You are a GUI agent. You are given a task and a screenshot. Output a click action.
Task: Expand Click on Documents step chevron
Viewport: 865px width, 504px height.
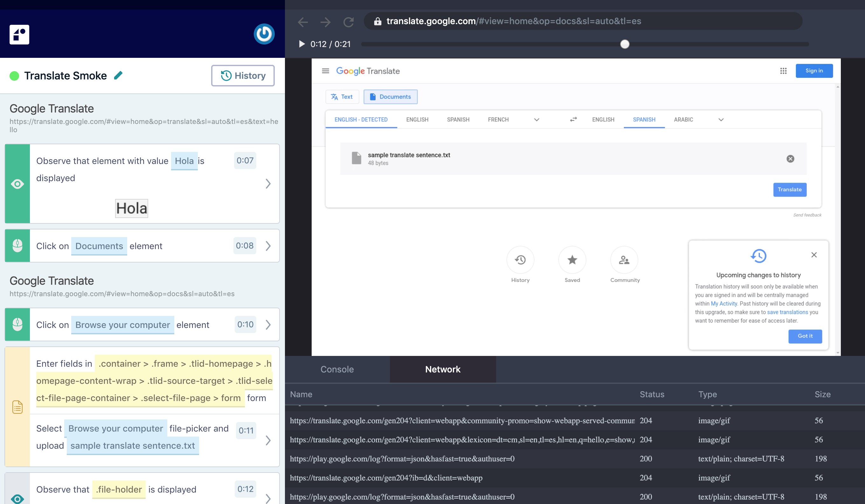[x=268, y=246]
